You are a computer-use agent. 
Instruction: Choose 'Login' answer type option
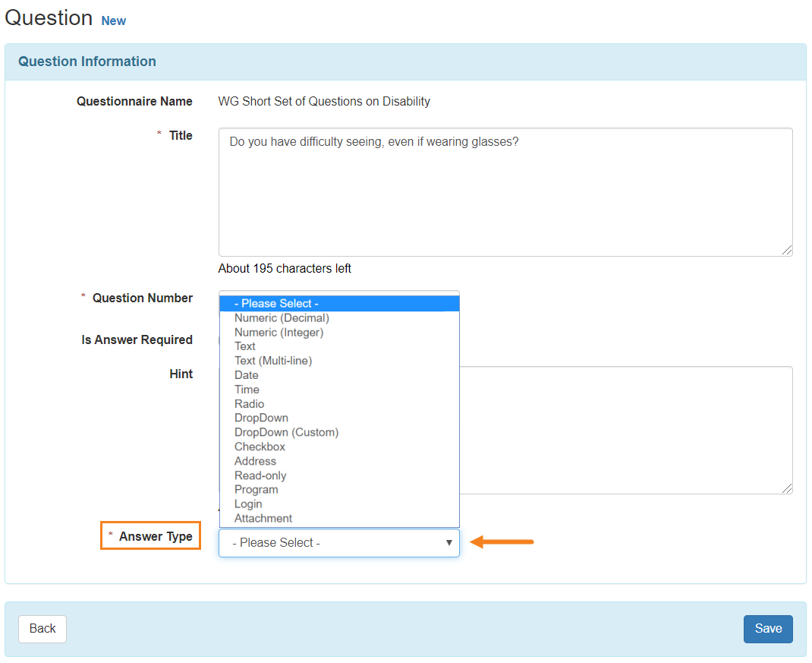(x=248, y=504)
